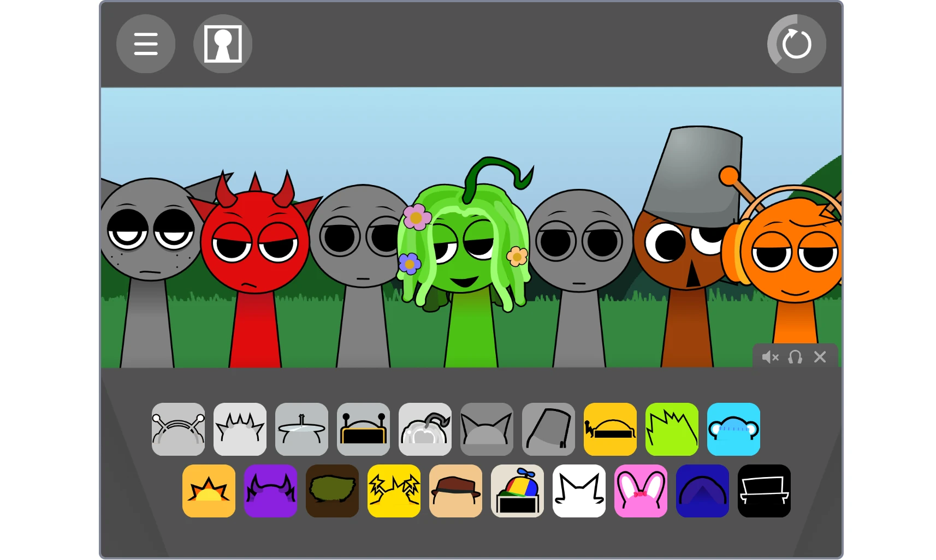Select the blue earmuffs icon

[733, 429]
